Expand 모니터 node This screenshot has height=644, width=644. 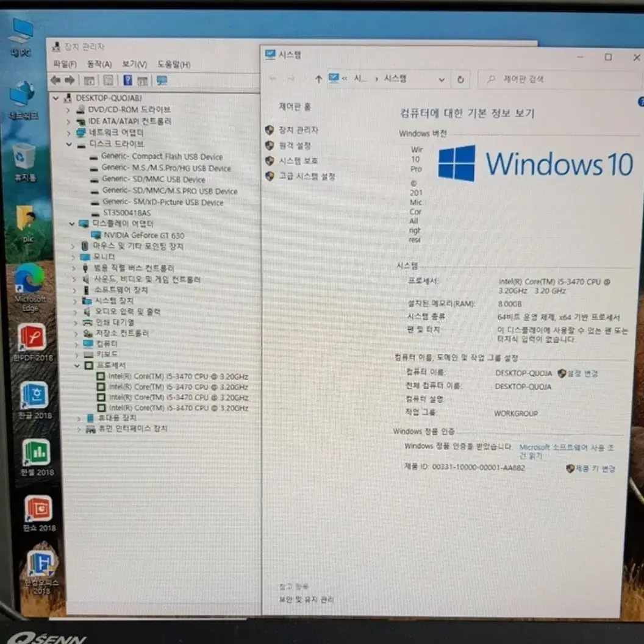pos(74,257)
